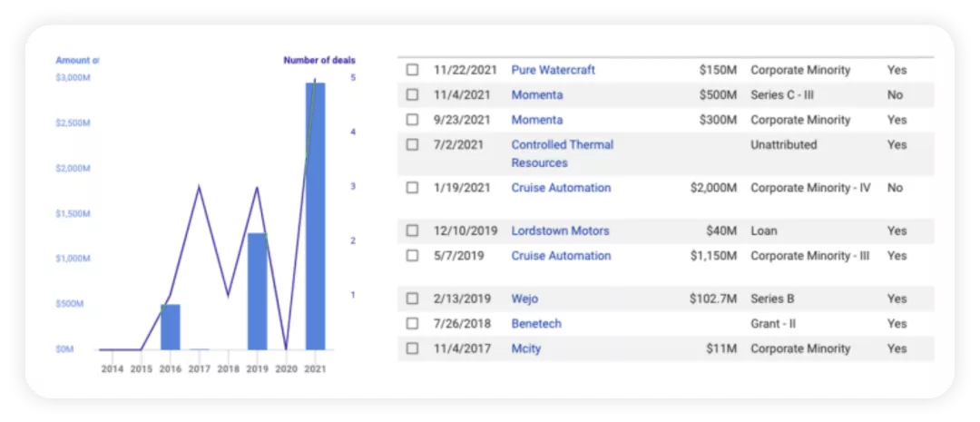The height and width of the screenshot is (422, 980).
Task: Click the $2,000M amount cell
Action: (714, 188)
